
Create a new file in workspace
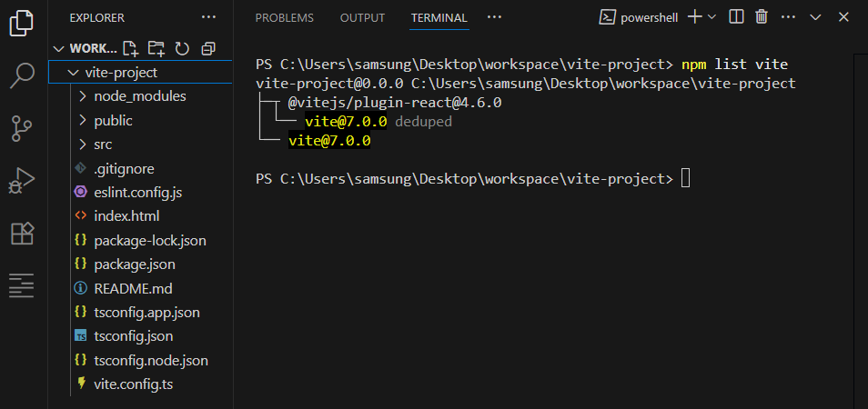(131, 49)
